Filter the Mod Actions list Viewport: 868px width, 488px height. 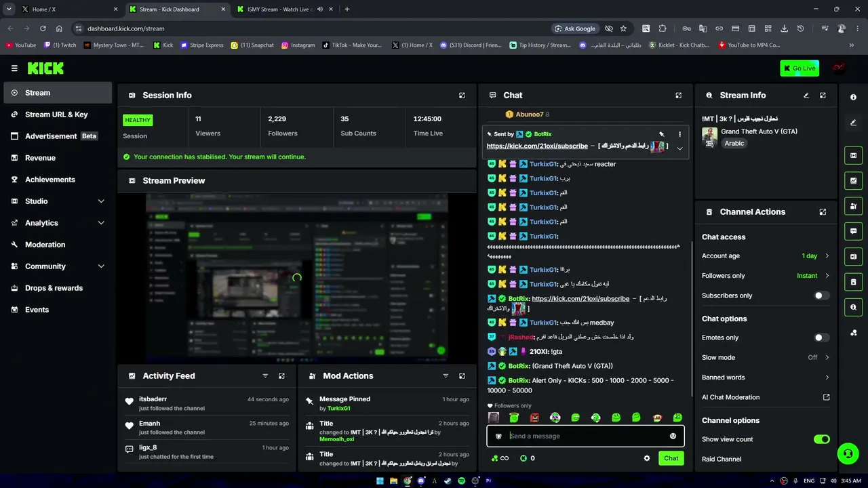click(446, 376)
